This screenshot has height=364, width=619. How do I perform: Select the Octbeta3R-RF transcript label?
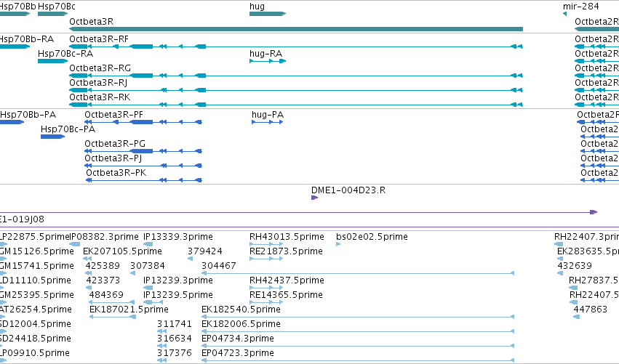pyautogui.click(x=99, y=39)
